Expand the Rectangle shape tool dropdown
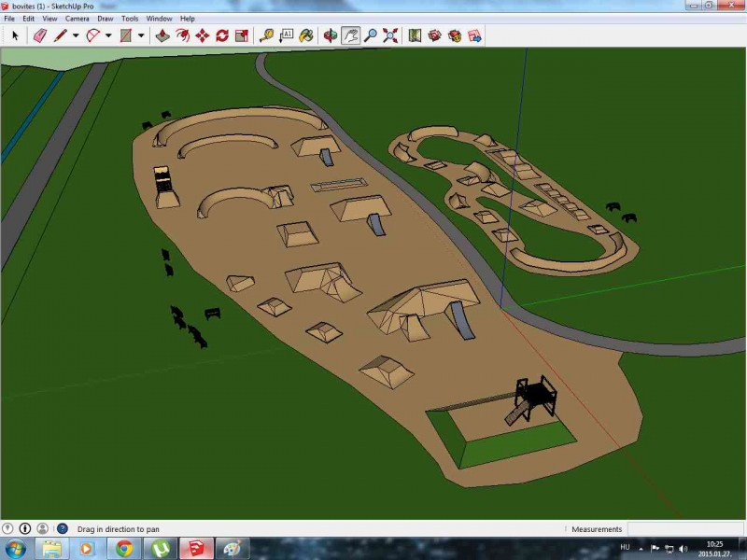This screenshot has width=747, height=560. click(x=141, y=35)
